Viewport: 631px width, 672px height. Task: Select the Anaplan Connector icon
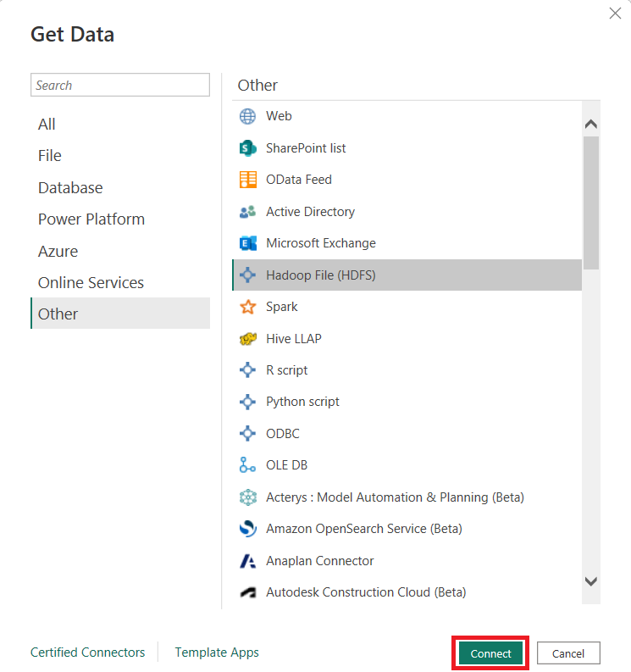247,561
